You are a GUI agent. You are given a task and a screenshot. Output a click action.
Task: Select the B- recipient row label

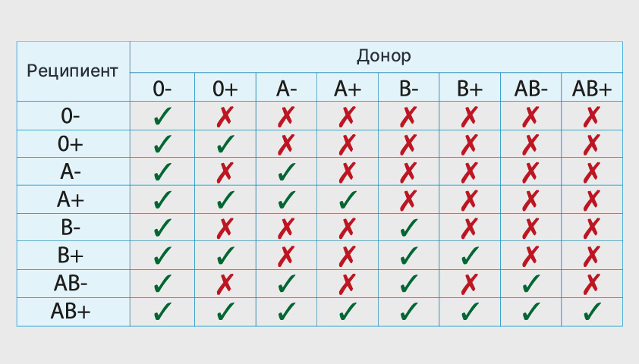[72, 227]
